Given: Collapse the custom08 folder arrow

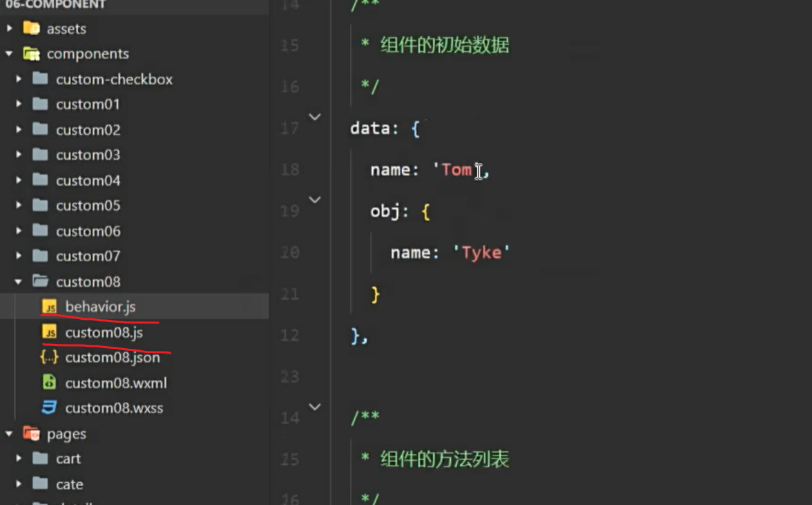Looking at the screenshot, I should 19,282.
